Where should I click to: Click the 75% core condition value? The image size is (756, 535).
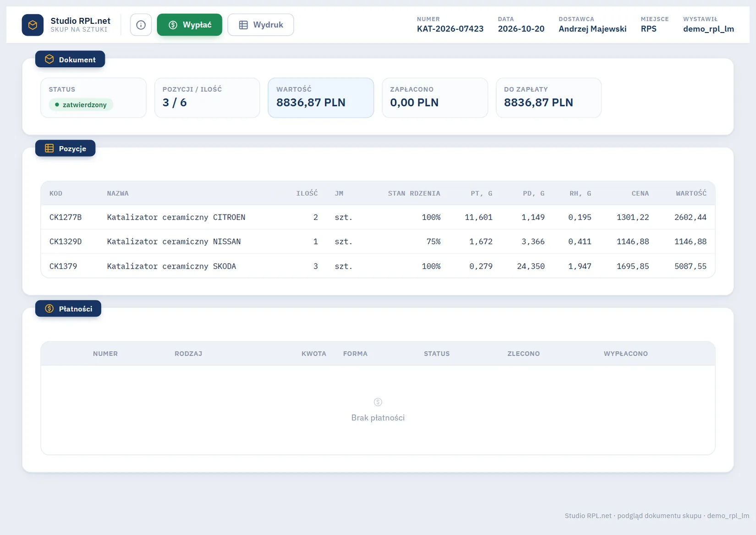(433, 242)
